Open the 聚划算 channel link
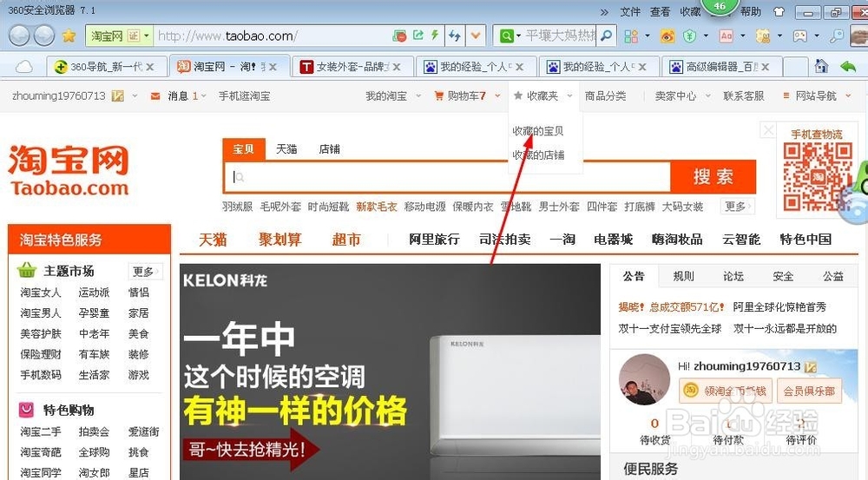 280,240
